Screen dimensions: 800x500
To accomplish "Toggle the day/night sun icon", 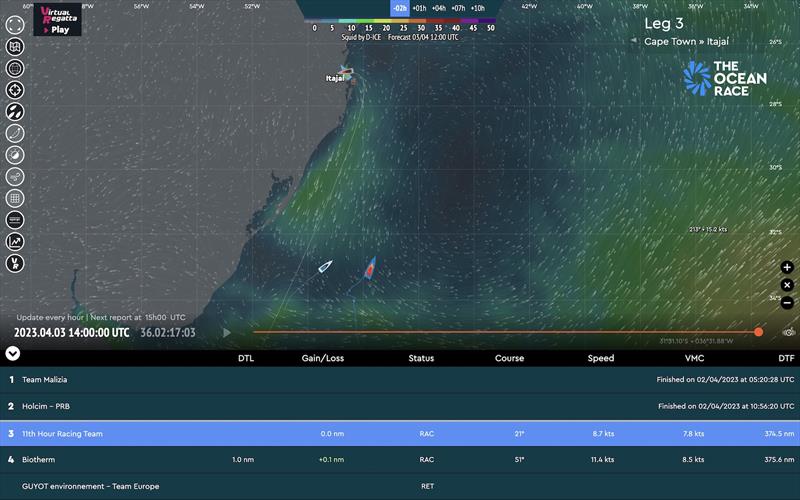I will 15,155.
